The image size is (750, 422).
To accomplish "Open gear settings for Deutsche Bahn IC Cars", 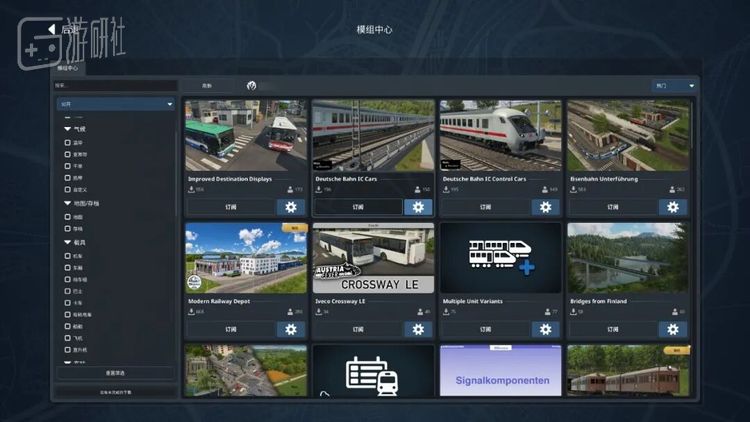I will click(x=418, y=207).
